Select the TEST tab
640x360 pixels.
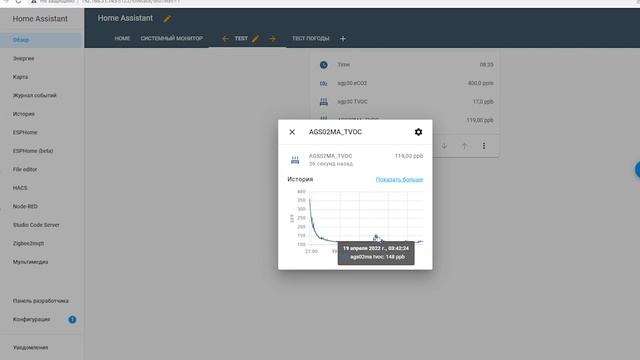point(241,38)
